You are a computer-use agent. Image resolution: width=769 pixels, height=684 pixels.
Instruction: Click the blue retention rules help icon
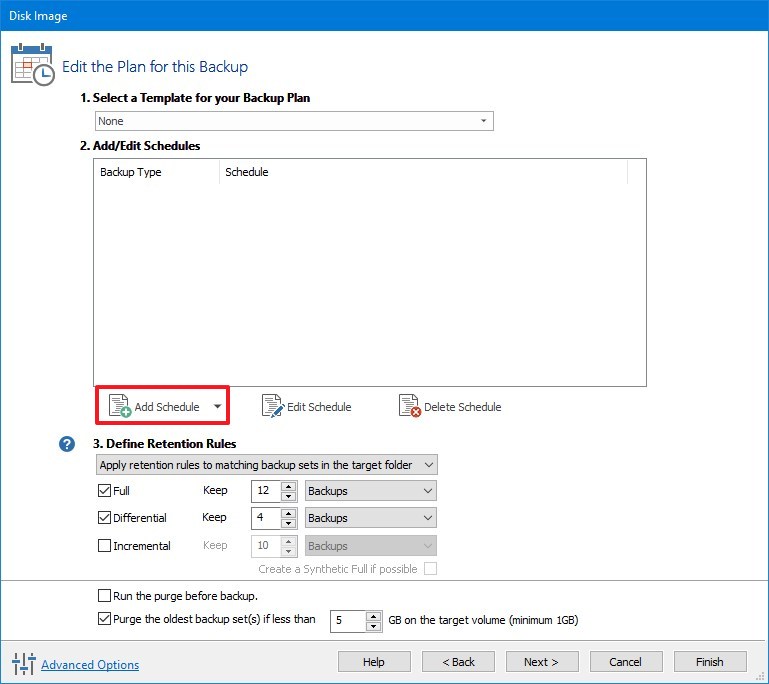(x=67, y=444)
